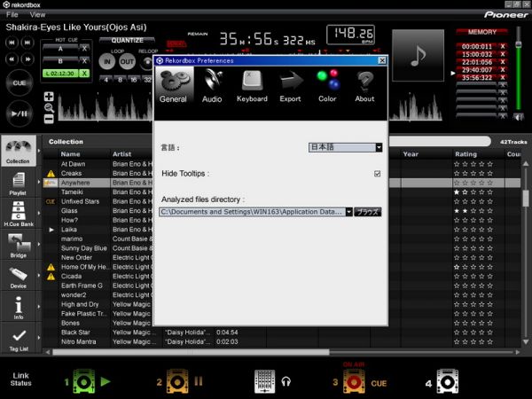The image size is (532, 399).
Task: Select the 4-beat loop button
Action: click(106, 80)
